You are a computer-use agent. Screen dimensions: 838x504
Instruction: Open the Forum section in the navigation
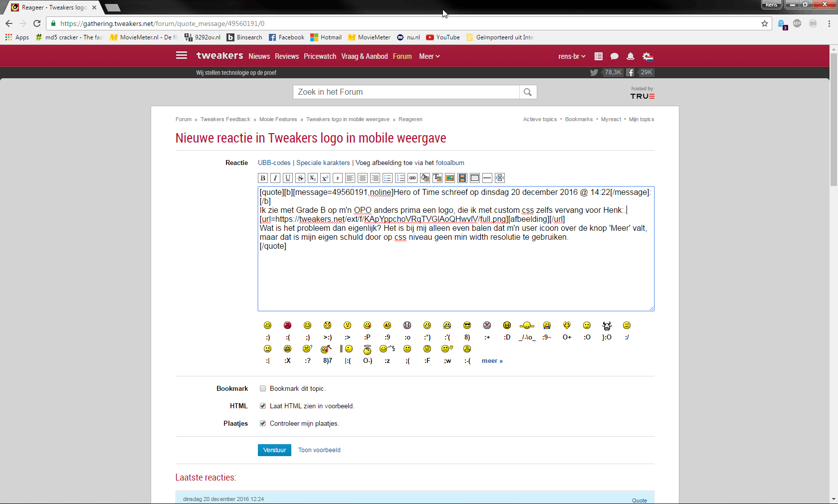pyautogui.click(x=402, y=56)
